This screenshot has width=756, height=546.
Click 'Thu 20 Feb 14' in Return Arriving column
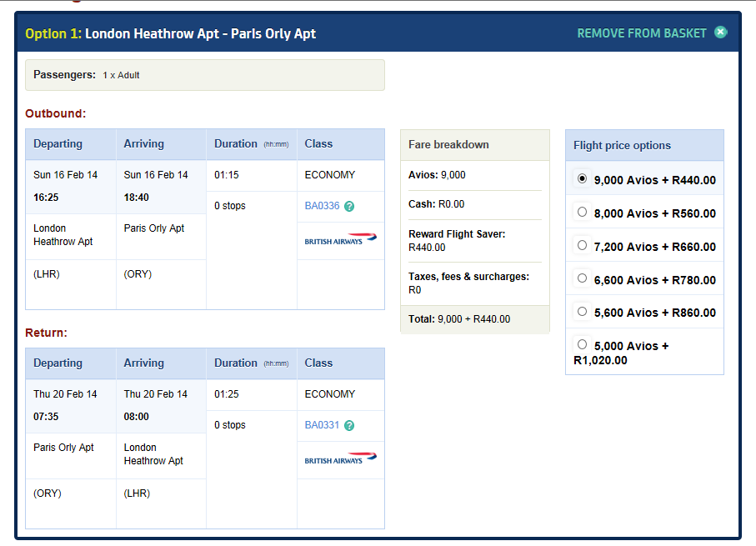tap(156, 394)
